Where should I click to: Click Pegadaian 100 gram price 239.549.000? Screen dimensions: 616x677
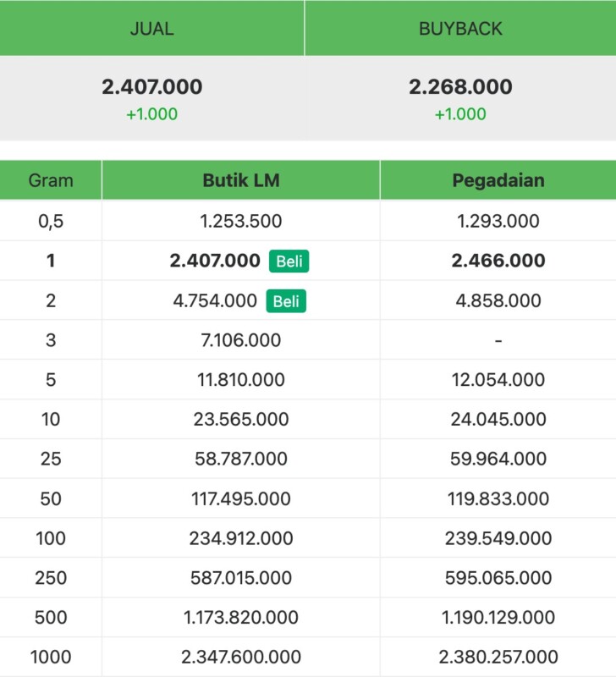tap(498, 538)
